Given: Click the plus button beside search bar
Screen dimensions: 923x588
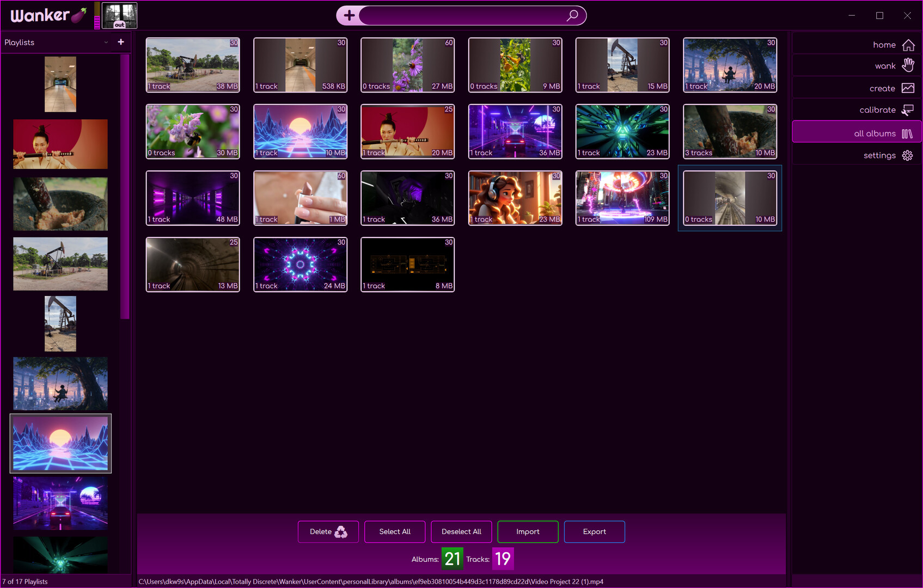Looking at the screenshot, I should tap(349, 15).
